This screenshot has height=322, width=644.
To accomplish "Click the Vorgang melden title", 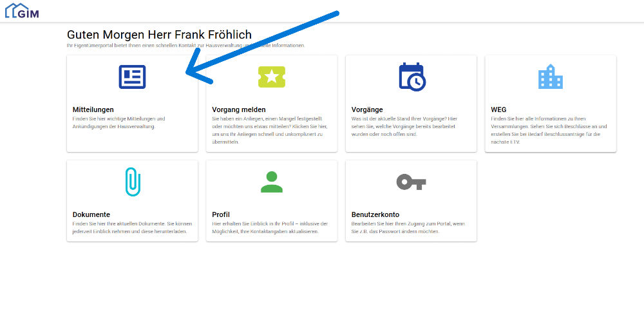I will pyautogui.click(x=239, y=109).
